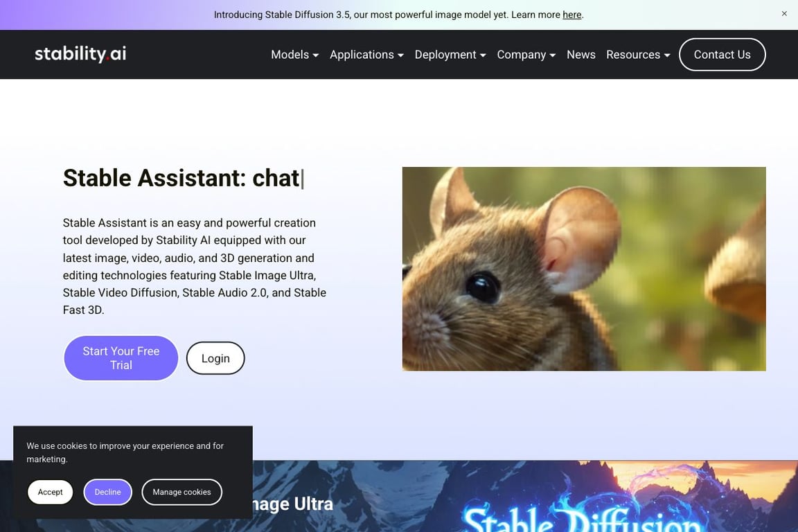Viewport: 798px width, 532px height.
Task: Open Manage cookies settings
Action: pos(181,492)
